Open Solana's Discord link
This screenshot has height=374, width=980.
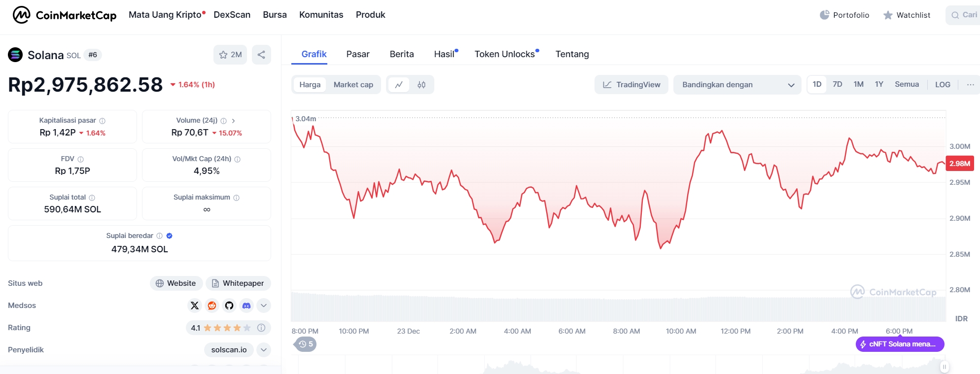pos(246,306)
